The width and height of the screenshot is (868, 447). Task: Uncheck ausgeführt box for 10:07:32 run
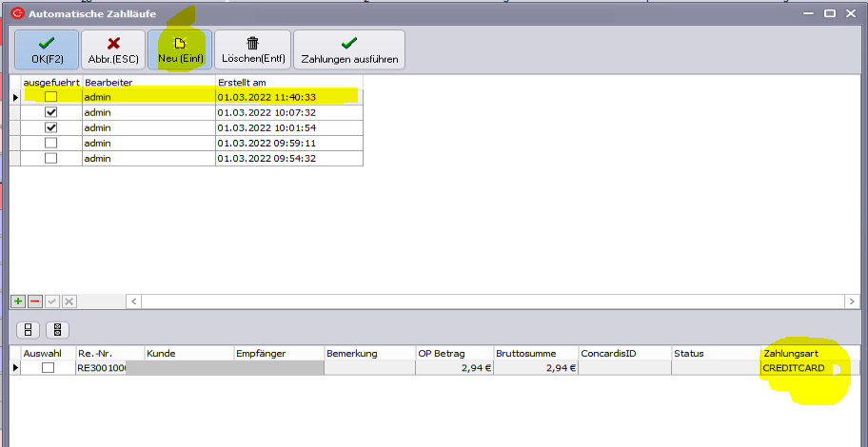[x=51, y=112]
